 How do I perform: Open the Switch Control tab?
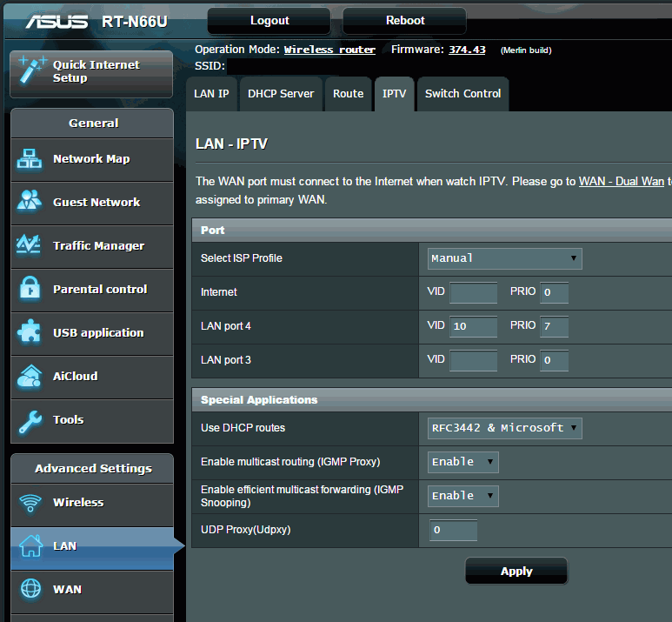point(462,94)
